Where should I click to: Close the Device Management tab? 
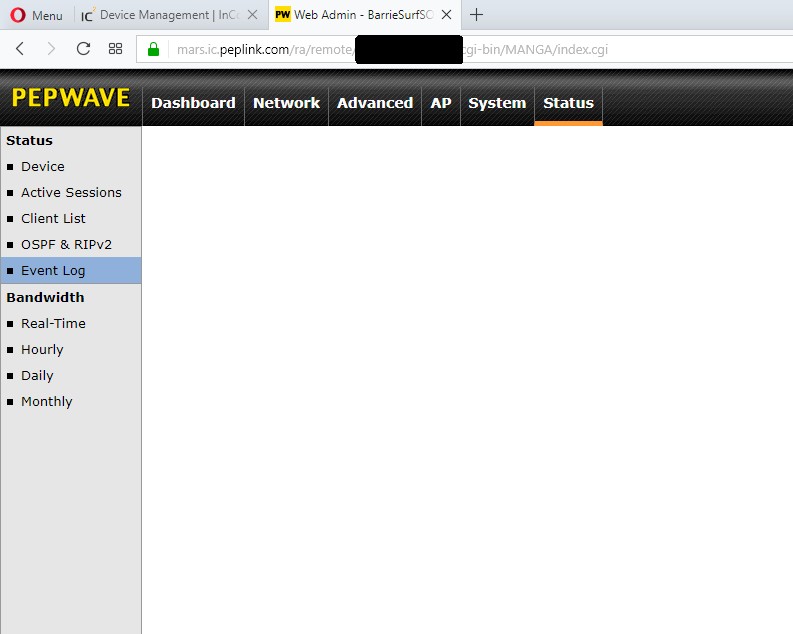[252, 15]
